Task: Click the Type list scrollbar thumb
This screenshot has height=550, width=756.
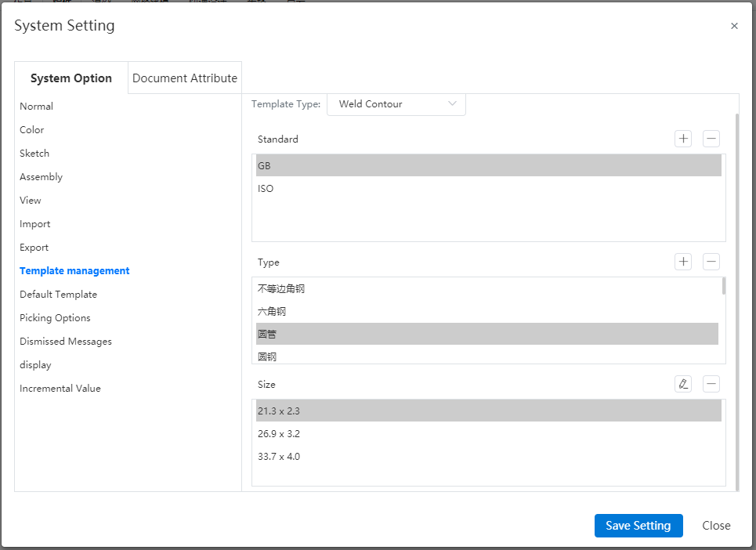Action: tap(723, 286)
